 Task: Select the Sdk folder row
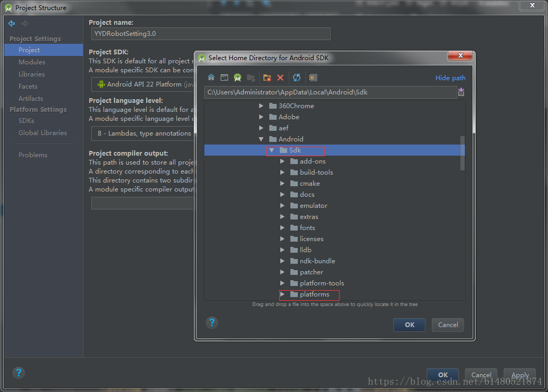click(x=335, y=150)
